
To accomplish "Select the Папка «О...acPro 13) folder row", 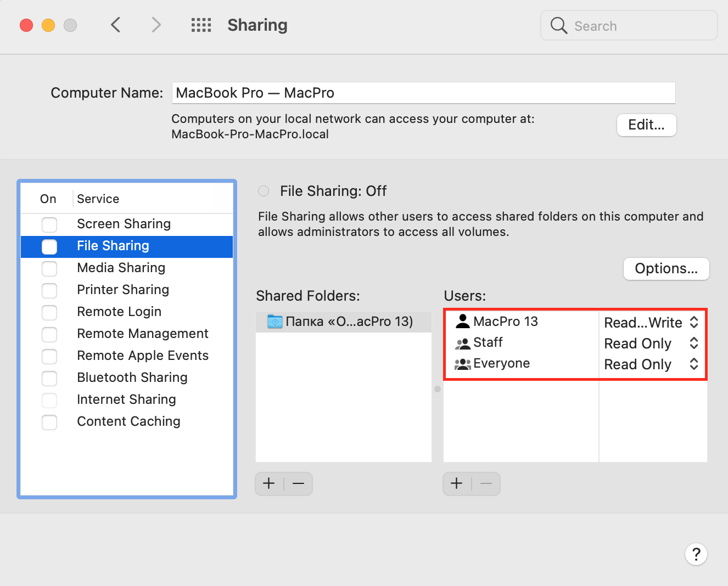I will click(344, 322).
